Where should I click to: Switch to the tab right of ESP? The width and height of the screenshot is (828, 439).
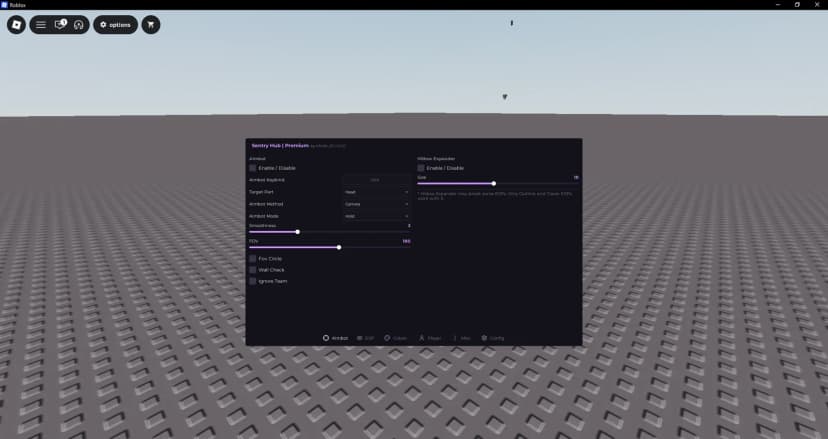tap(396, 338)
